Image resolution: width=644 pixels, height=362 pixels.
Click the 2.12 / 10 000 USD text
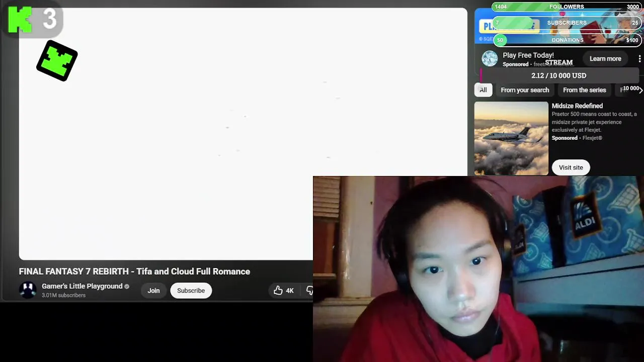558,75
